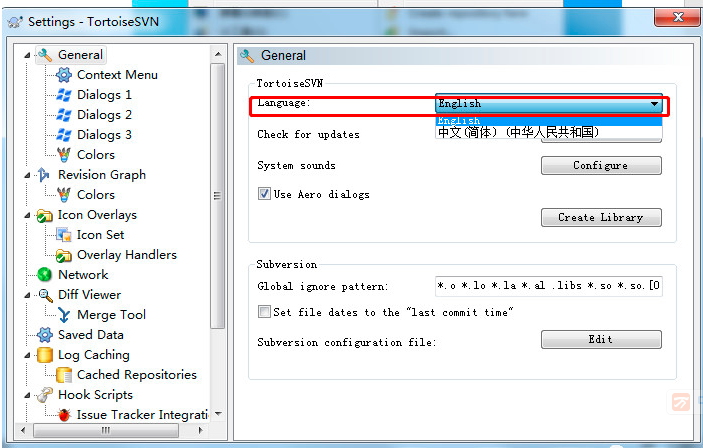Close the Settings window
Viewport: 703px width, 448px height.
tap(677, 17)
